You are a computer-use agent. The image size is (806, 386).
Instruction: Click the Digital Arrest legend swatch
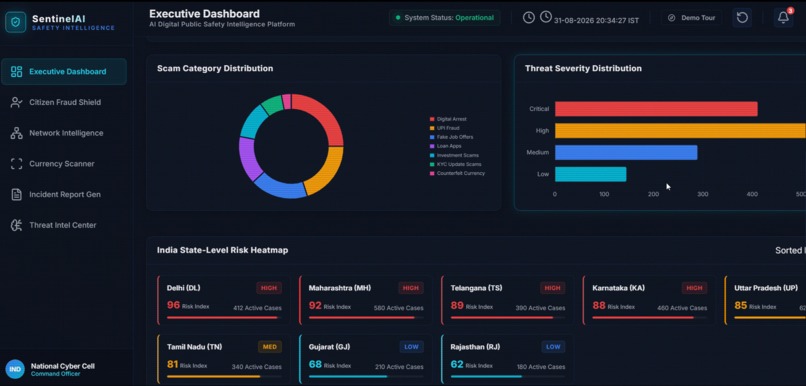click(x=432, y=119)
